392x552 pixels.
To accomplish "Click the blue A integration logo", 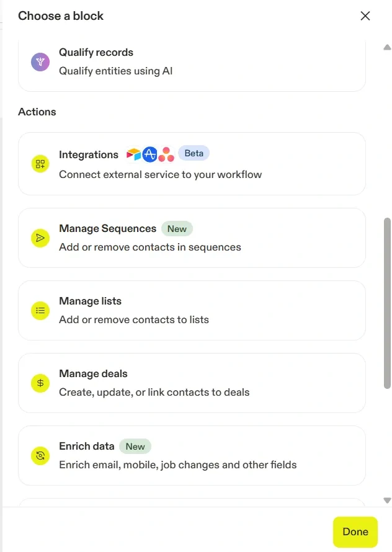I will [x=149, y=154].
